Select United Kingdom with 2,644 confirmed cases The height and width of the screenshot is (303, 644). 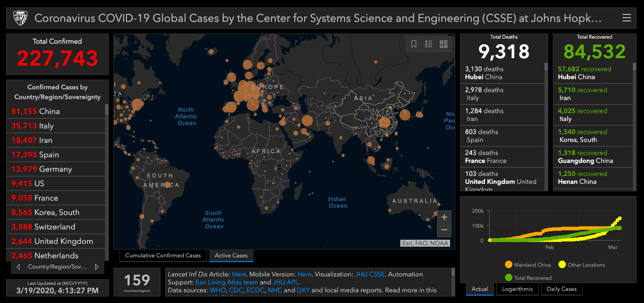tap(56, 241)
